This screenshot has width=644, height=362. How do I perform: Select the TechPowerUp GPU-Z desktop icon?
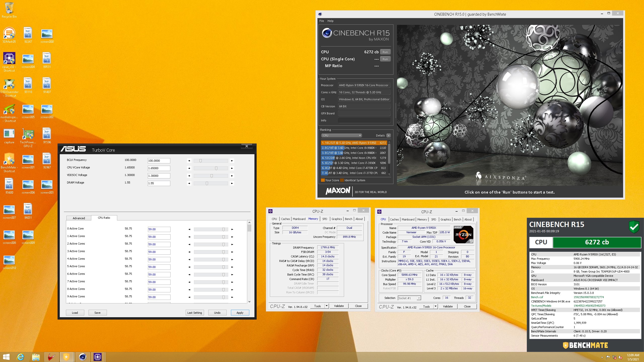tap(28, 138)
